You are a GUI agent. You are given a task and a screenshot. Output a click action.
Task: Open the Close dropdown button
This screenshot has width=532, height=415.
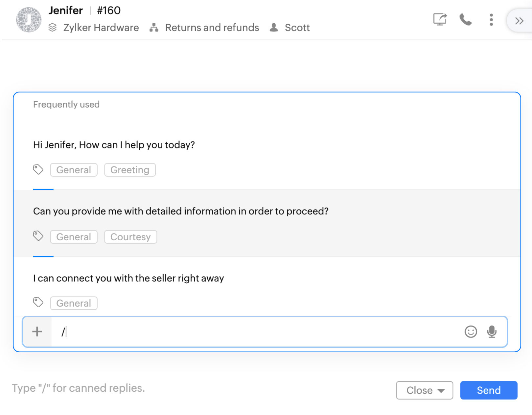point(424,390)
